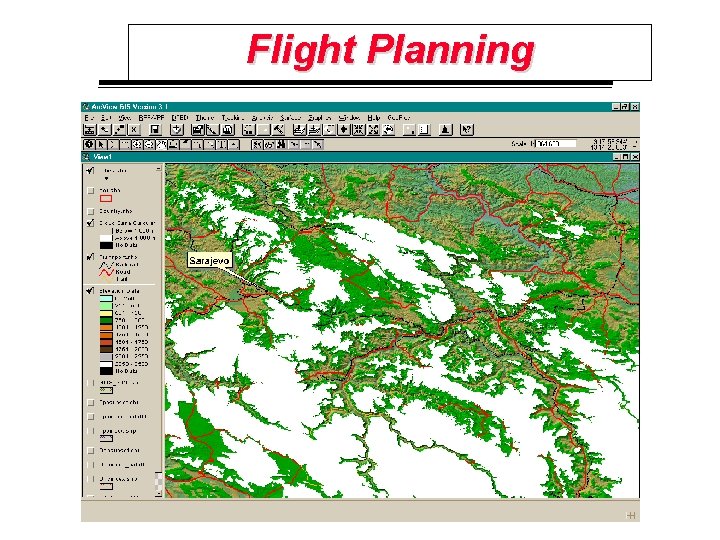Click the Zoom to Previous Extent button
This screenshot has height=540, width=720.
pyautogui.click(x=389, y=130)
